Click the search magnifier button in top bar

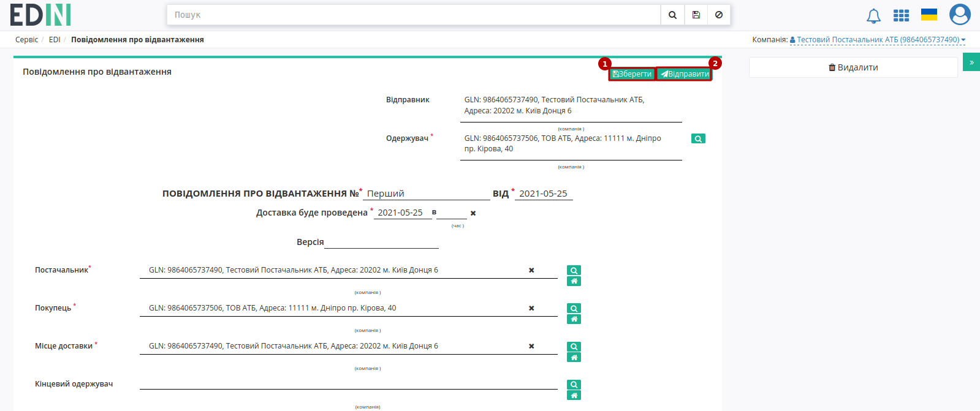tap(672, 15)
